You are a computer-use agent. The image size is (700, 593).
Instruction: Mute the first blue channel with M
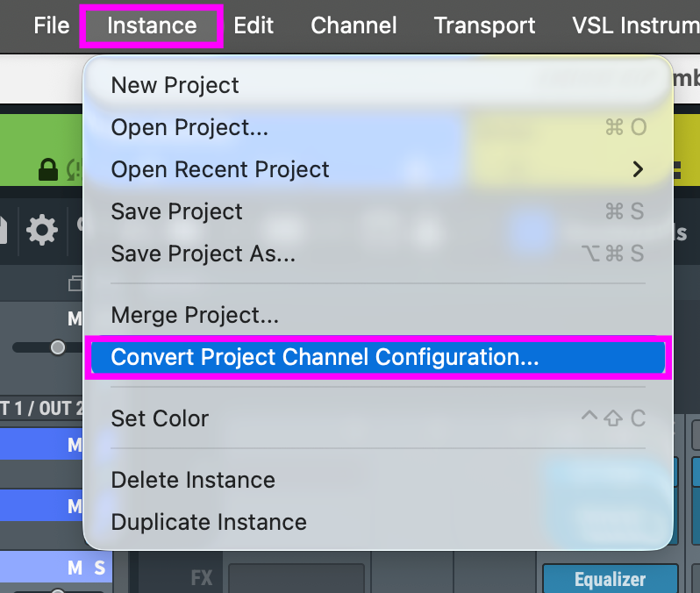[x=75, y=446]
